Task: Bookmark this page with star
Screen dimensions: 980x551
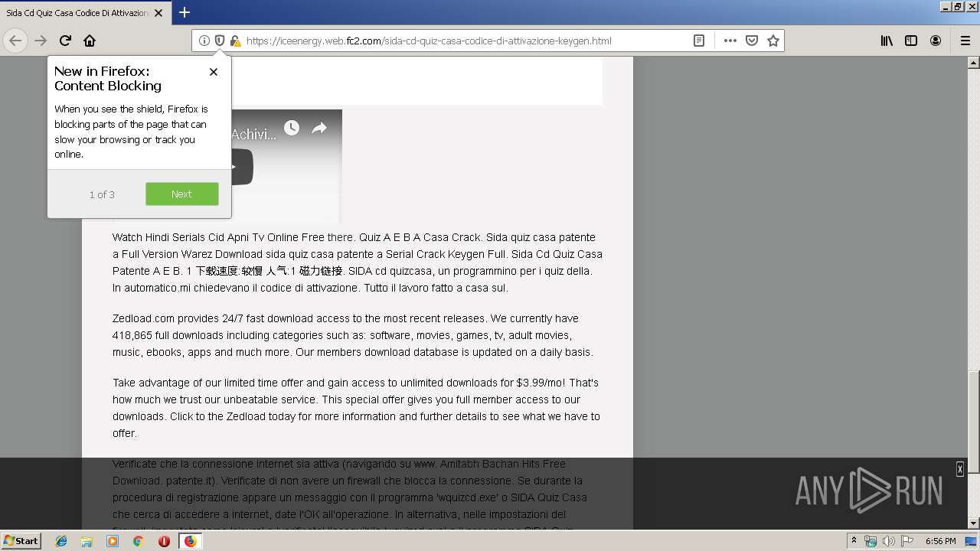Action: tap(773, 41)
